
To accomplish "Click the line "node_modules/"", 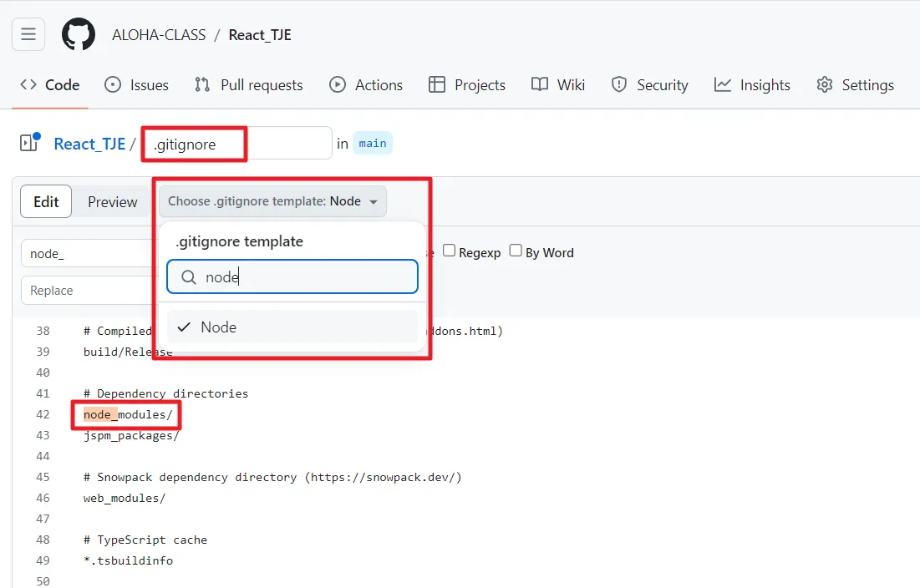I will (128, 414).
